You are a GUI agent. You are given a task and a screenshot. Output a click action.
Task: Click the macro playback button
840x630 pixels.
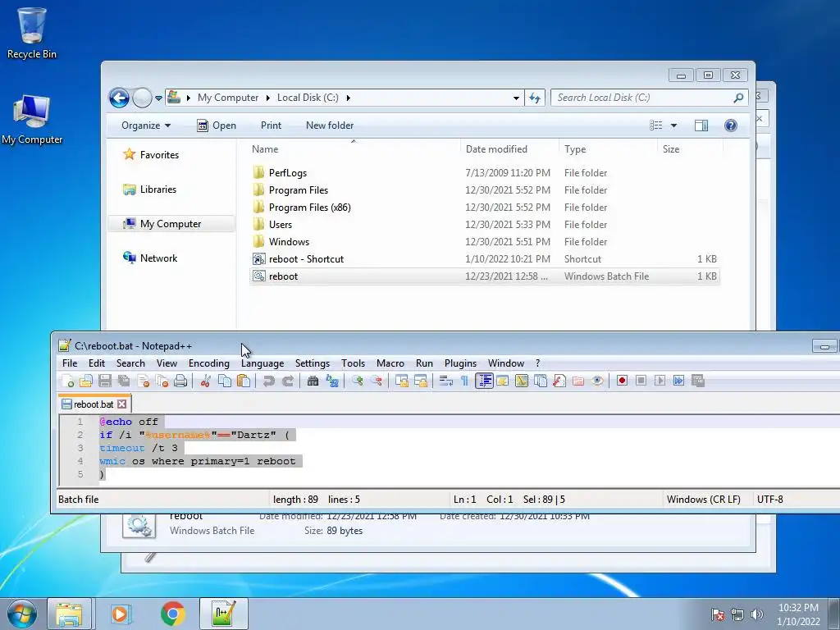(x=660, y=381)
